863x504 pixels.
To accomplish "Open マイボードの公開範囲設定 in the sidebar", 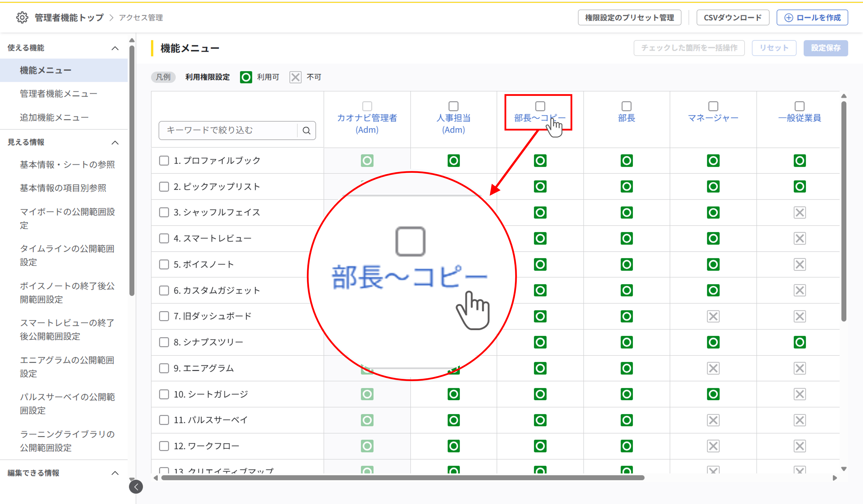I will click(x=67, y=219).
